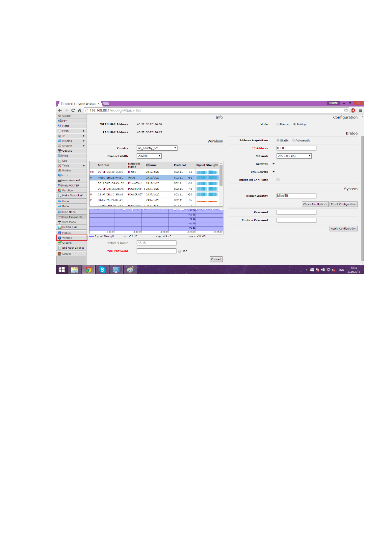Click Make Supout.rif
This screenshot has height=554, width=392.
coord(71,195)
